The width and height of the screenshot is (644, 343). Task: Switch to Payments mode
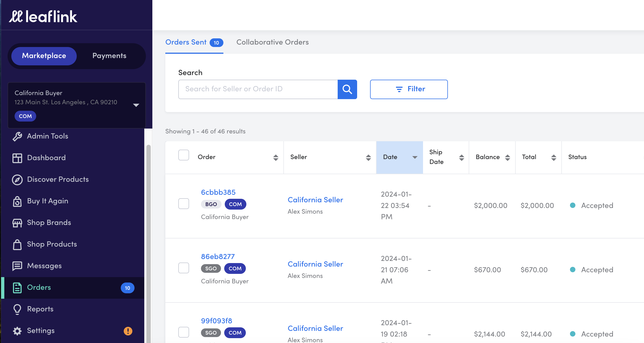109,56
